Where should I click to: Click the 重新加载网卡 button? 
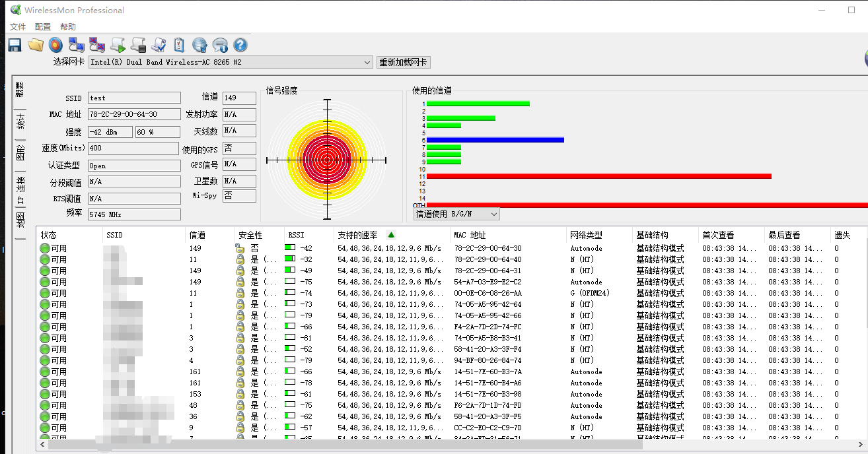point(404,62)
